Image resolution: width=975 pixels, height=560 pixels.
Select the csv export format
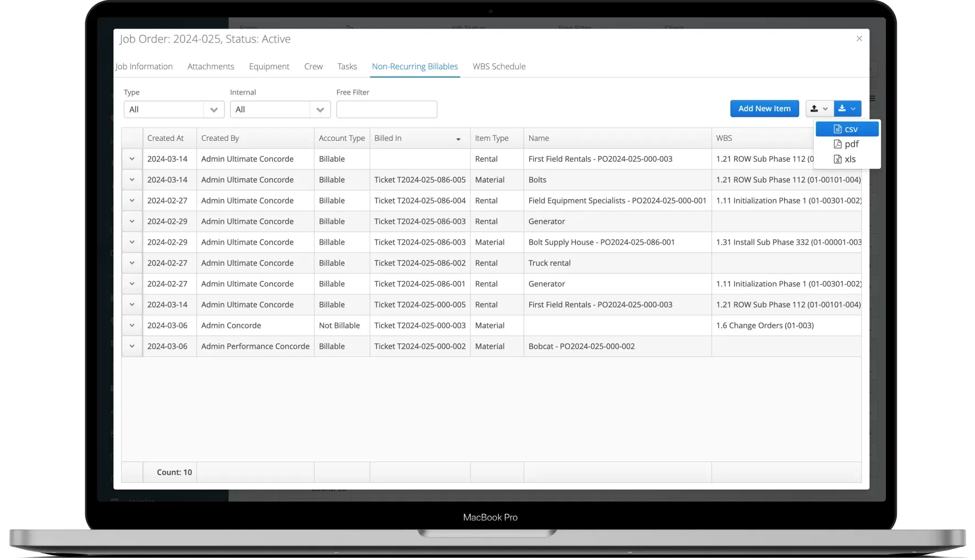[847, 128]
